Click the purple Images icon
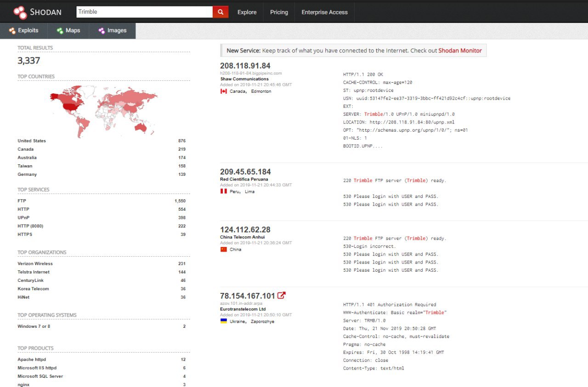Screen dimensions: 588x387 pos(102,31)
